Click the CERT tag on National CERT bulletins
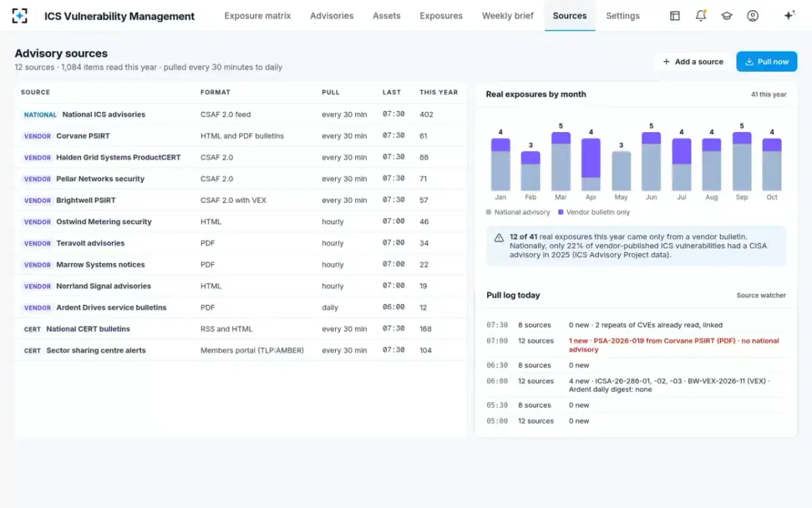 tap(32, 329)
